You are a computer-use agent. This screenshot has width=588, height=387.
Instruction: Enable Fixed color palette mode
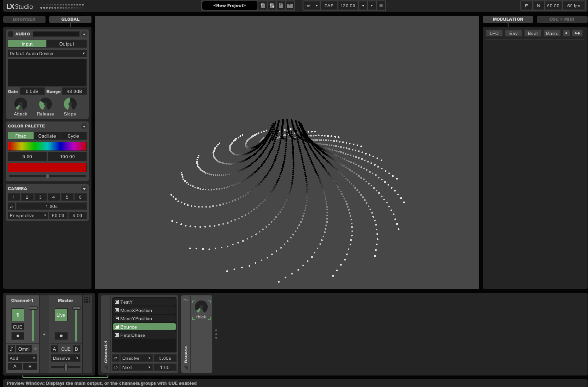point(21,136)
